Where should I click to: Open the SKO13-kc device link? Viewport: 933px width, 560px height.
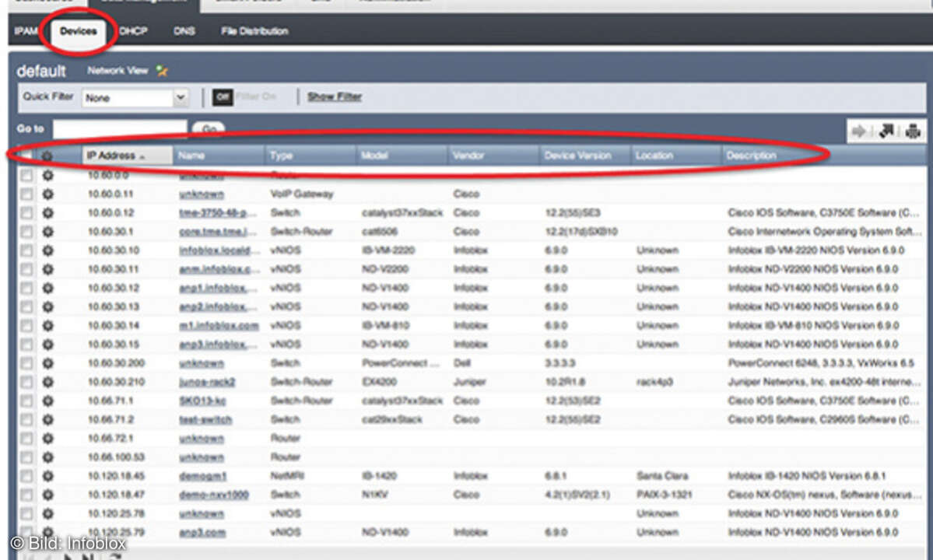[x=203, y=401]
